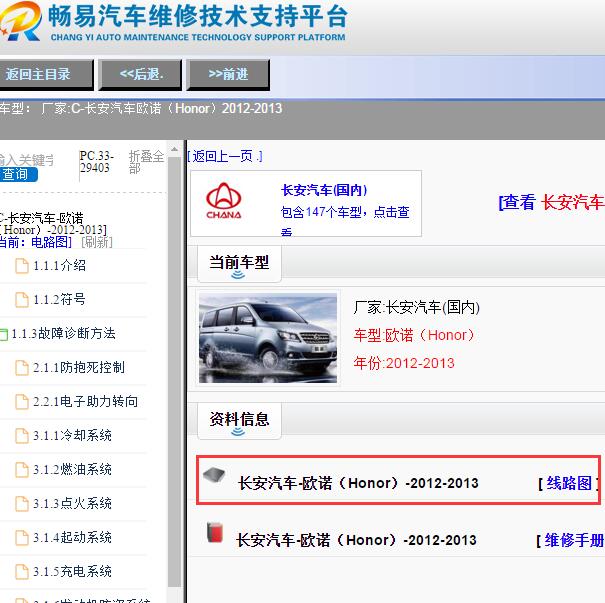Viewport: 605px width, 603px height.
Task: Open the 线路图 wiring diagram link
Action: [x=569, y=483]
